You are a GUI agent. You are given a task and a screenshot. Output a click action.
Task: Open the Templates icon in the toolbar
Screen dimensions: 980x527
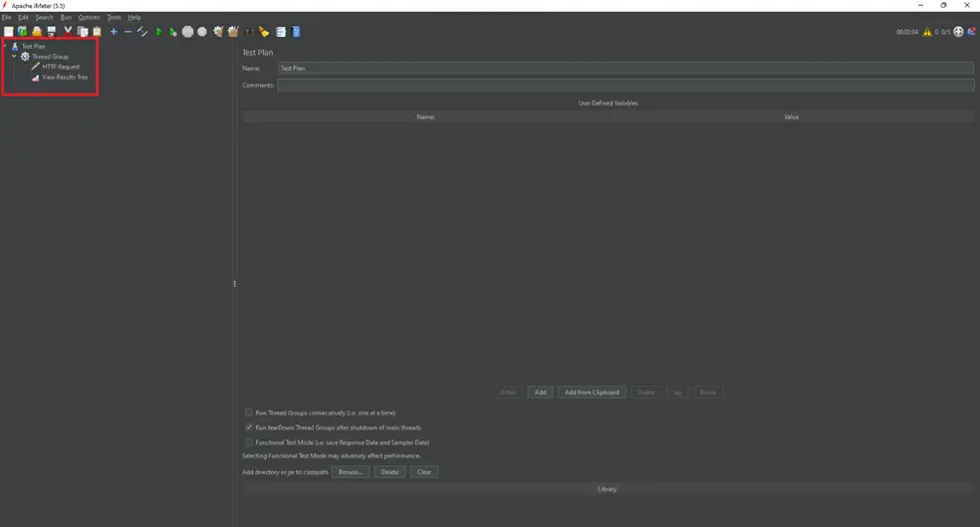coord(23,31)
